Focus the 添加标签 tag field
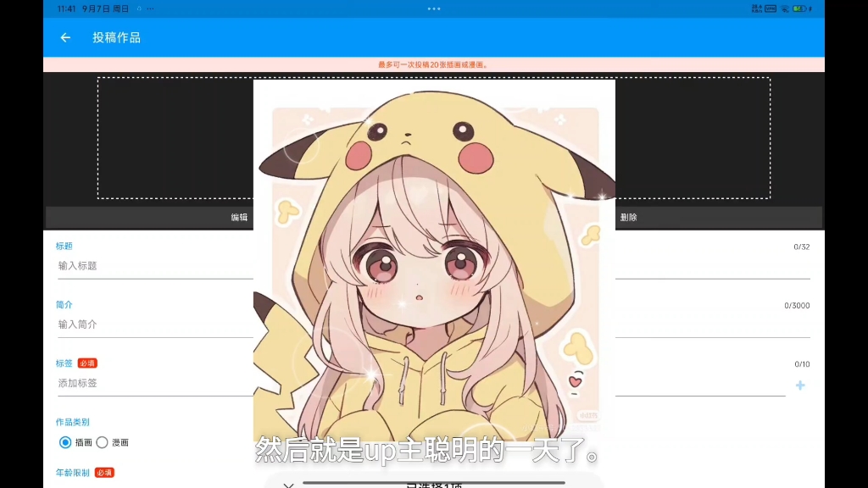 pos(421,384)
